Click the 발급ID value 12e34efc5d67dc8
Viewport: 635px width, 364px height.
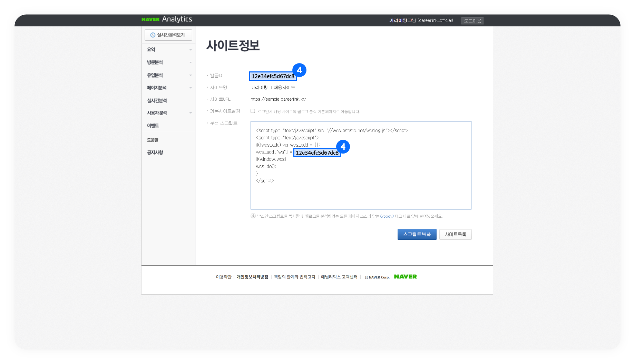[273, 76]
